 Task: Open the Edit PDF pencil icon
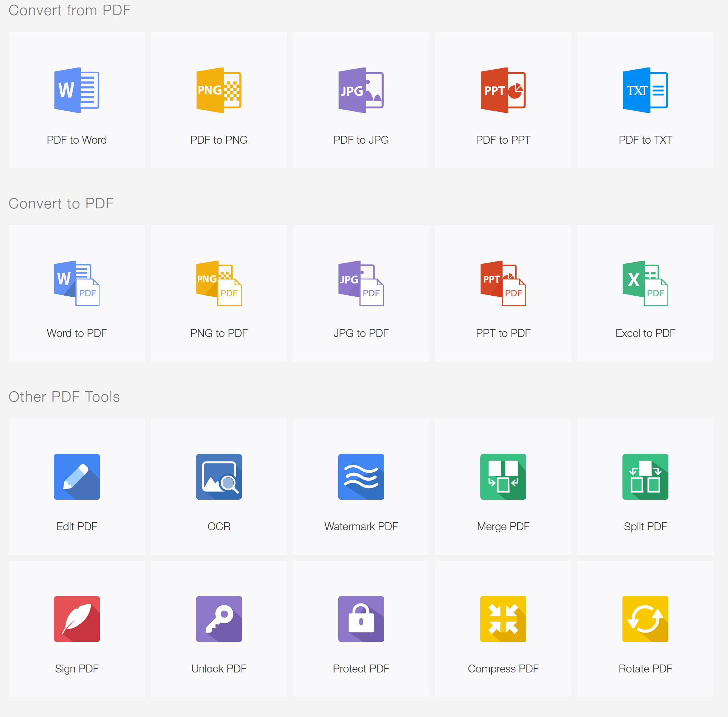(77, 477)
